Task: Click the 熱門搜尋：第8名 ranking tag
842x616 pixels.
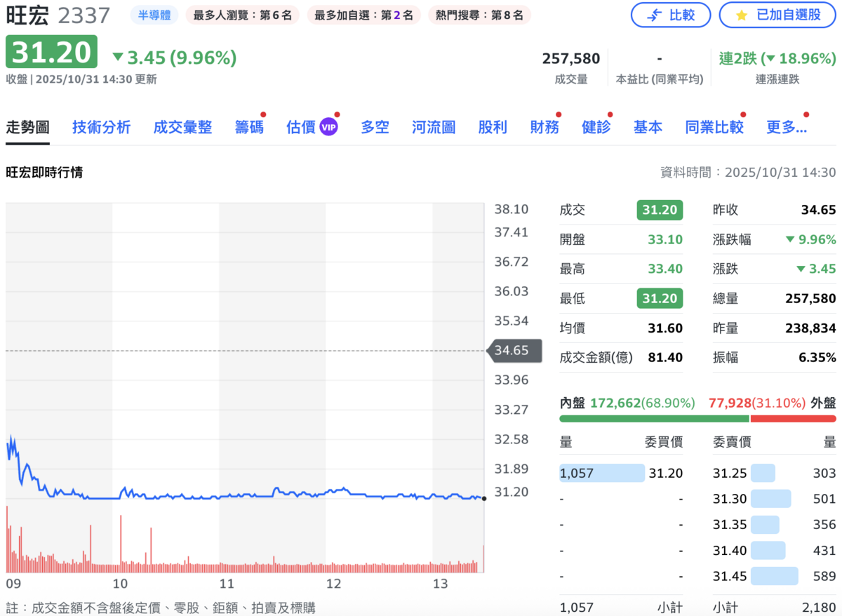Action: (x=479, y=15)
